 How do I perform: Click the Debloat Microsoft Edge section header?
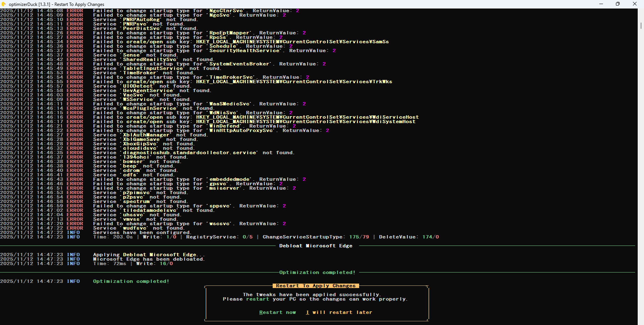(316, 246)
